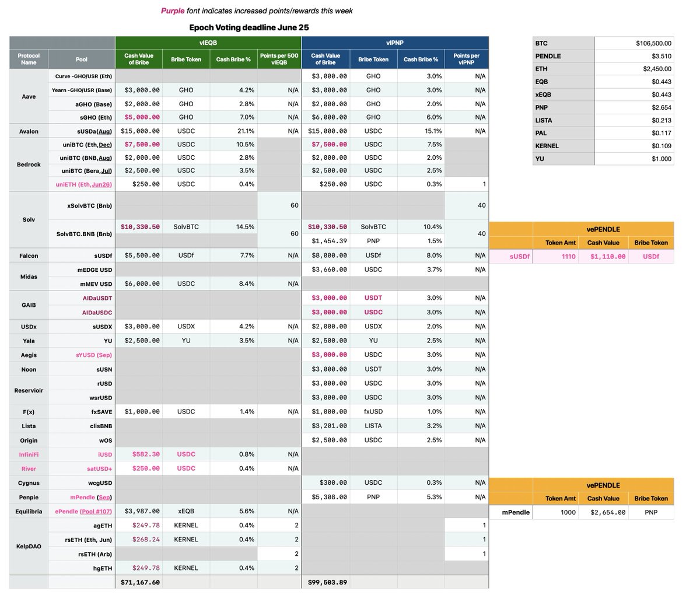Click the 'Points per vlPNP' header
700x602 pixels.
(x=466, y=59)
